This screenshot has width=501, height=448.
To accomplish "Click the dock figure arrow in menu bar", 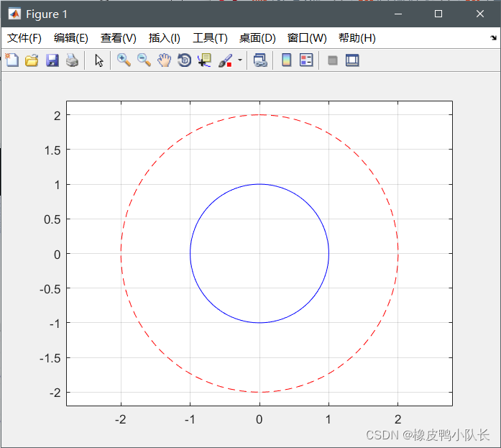I will click(493, 37).
